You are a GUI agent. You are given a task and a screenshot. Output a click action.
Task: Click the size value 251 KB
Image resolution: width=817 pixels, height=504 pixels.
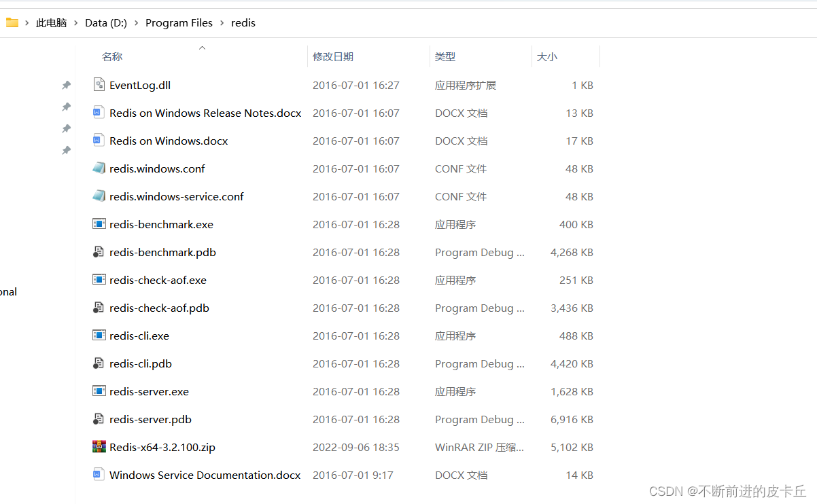(x=576, y=280)
